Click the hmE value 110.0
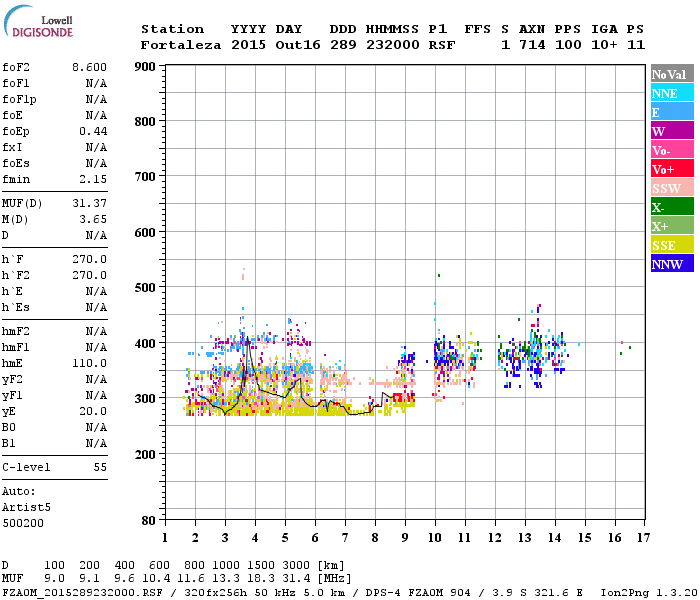The image size is (700, 600). click(x=89, y=363)
